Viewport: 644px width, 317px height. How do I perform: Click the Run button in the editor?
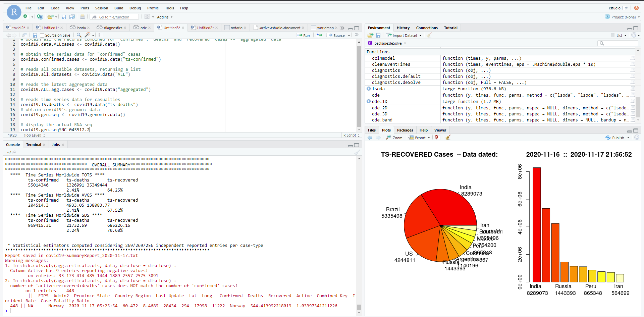pyautogui.click(x=303, y=35)
